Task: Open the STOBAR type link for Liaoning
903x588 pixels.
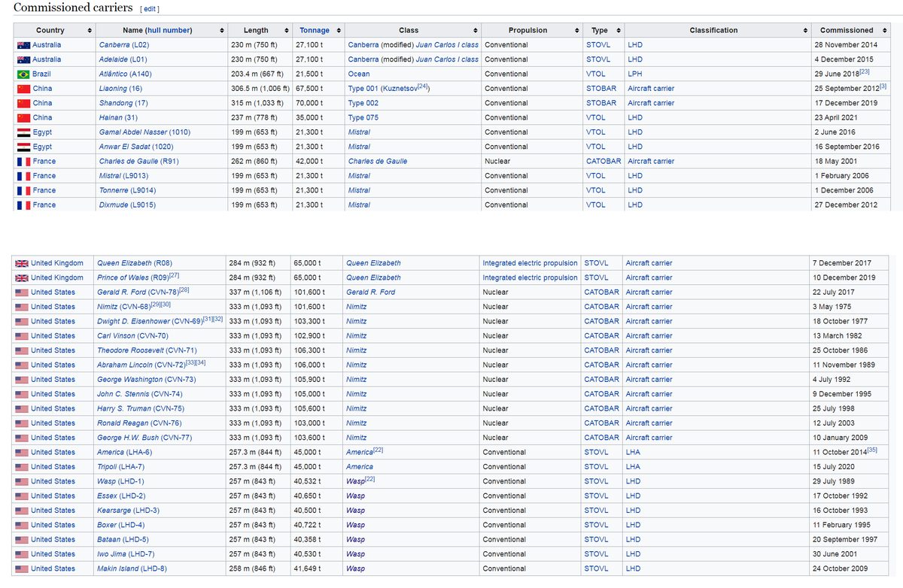Action: tap(601, 89)
